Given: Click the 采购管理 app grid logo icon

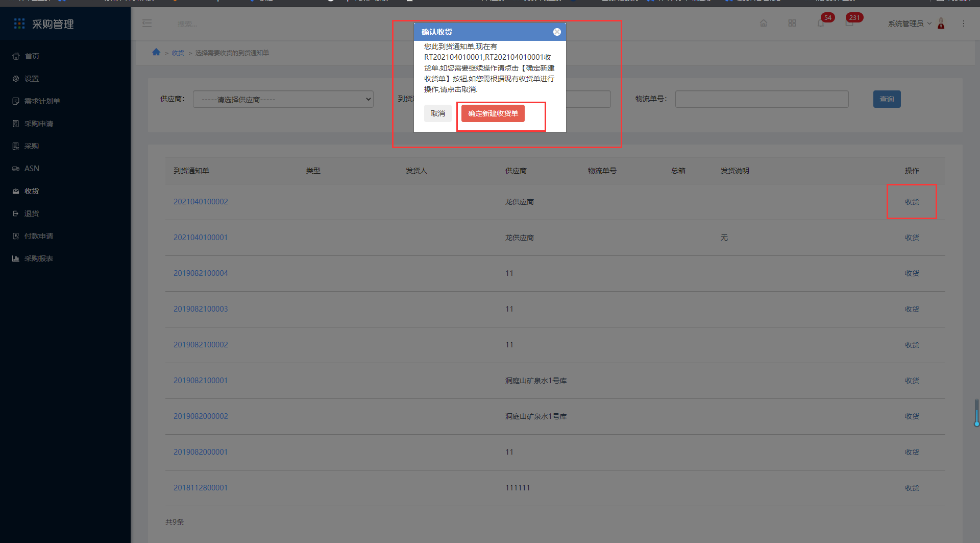Looking at the screenshot, I should click(x=19, y=23).
